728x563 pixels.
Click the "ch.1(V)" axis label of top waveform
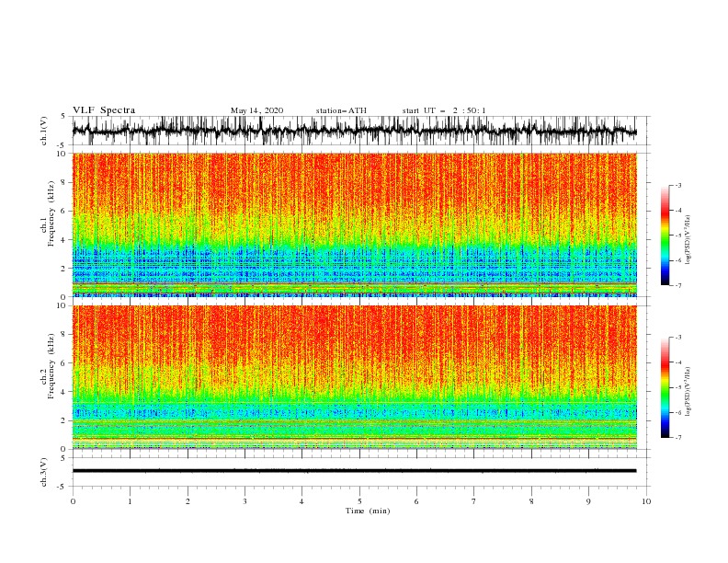click(x=44, y=131)
